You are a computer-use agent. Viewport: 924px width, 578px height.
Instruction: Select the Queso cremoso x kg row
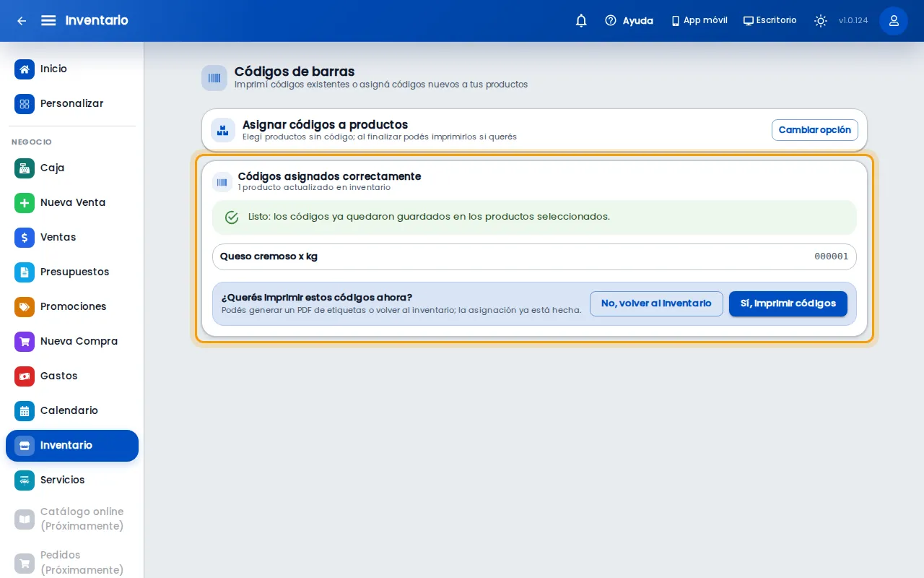(534, 256)
